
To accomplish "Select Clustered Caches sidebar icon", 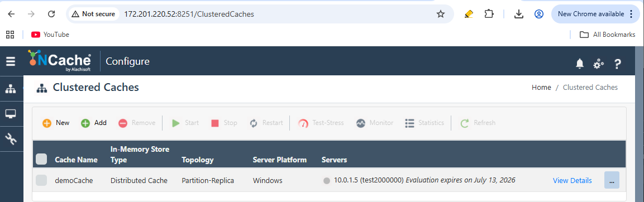I will pyautogui.click(x=11, y=89).
